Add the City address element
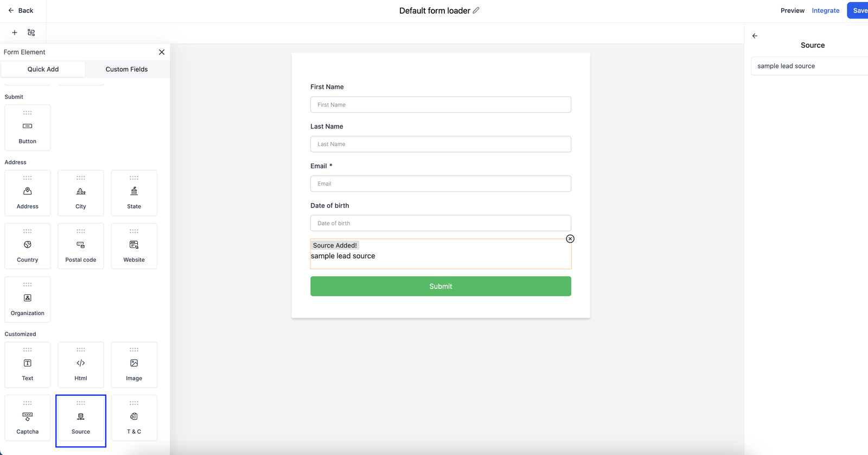Viewport: 868px width, 455px height. click(x=80, y=193)
